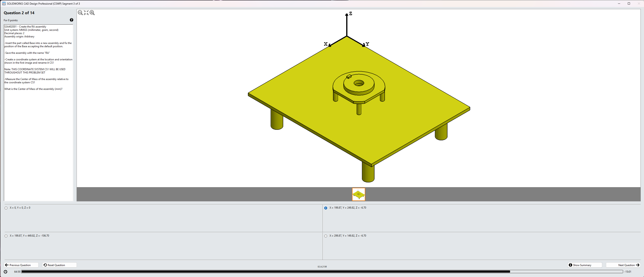The width and height of the screenshot is (644, 277).
Task: Click the SOLIDWORKS exam window title icon
Action: (4, 3)
